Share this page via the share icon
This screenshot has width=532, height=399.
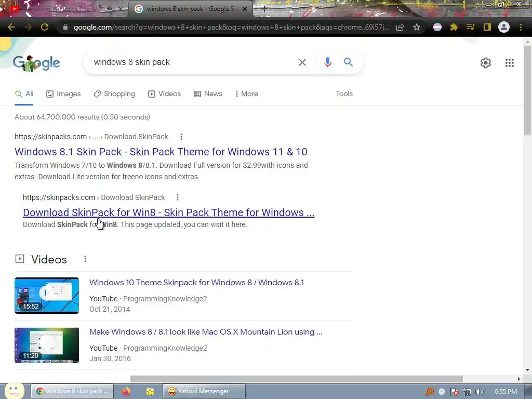click(400, 27)
